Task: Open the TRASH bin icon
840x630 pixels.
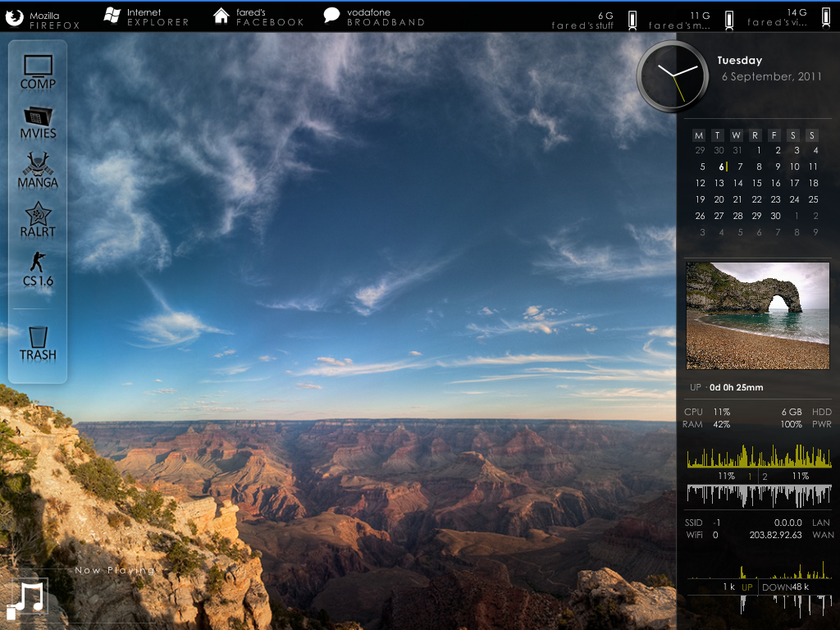Action: (38, 344)
